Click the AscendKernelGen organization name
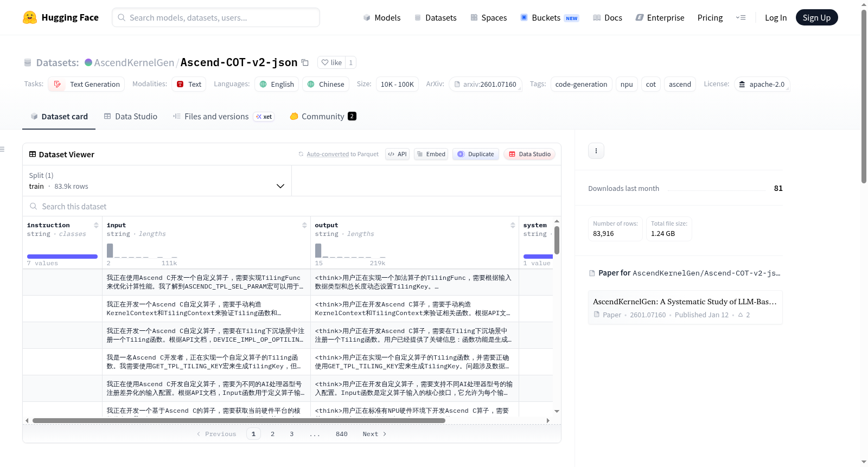The image size is (868, 467). [x=134, y=62]
